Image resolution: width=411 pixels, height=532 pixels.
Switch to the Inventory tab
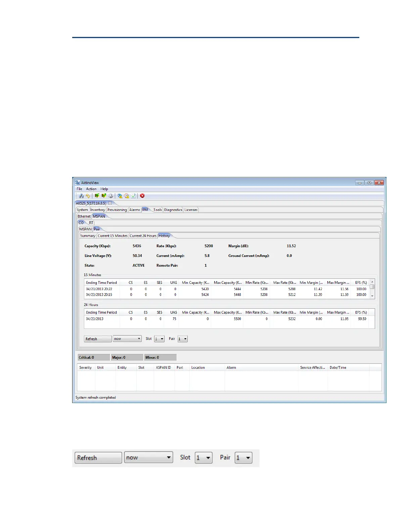click(x=98, y=210)
